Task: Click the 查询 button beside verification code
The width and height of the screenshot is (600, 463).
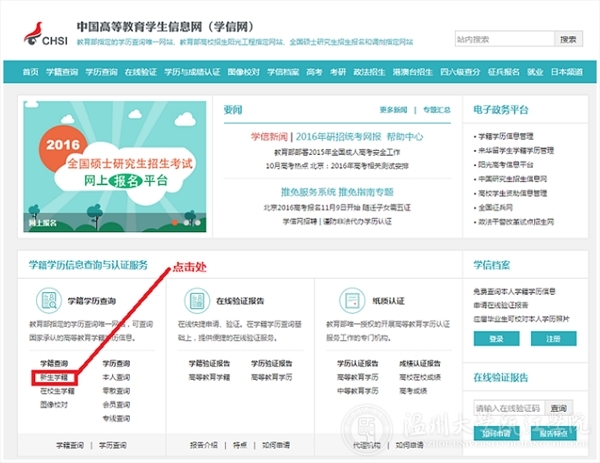Action: (559, 408)
